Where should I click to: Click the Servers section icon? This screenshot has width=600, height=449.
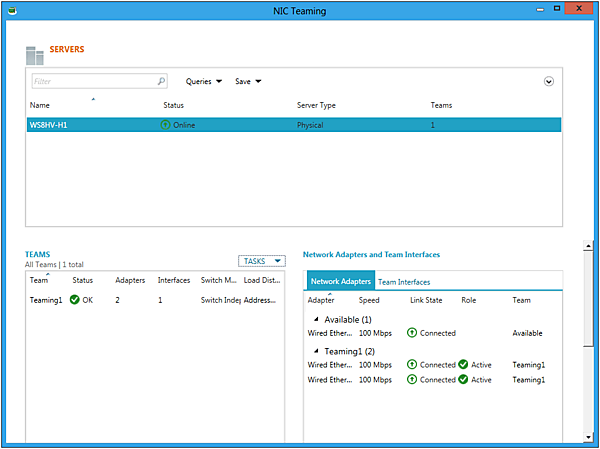(x=36, y=54)
